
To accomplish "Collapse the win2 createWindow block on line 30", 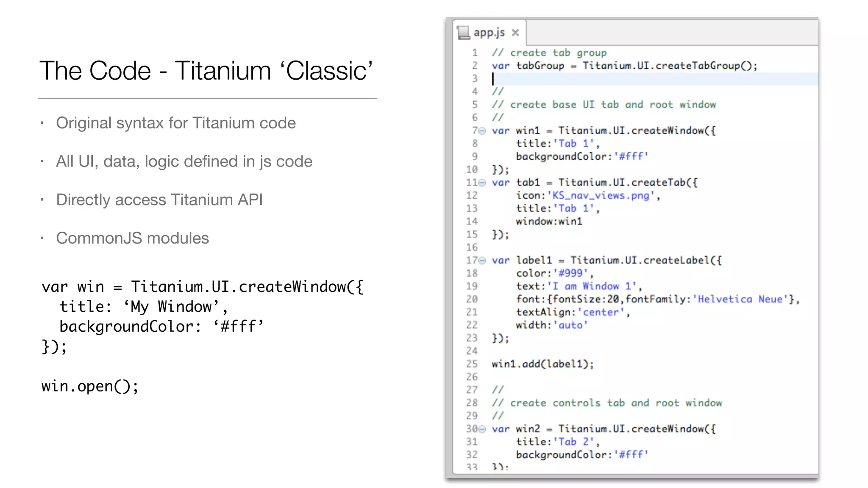I will [x=482, y=429].
